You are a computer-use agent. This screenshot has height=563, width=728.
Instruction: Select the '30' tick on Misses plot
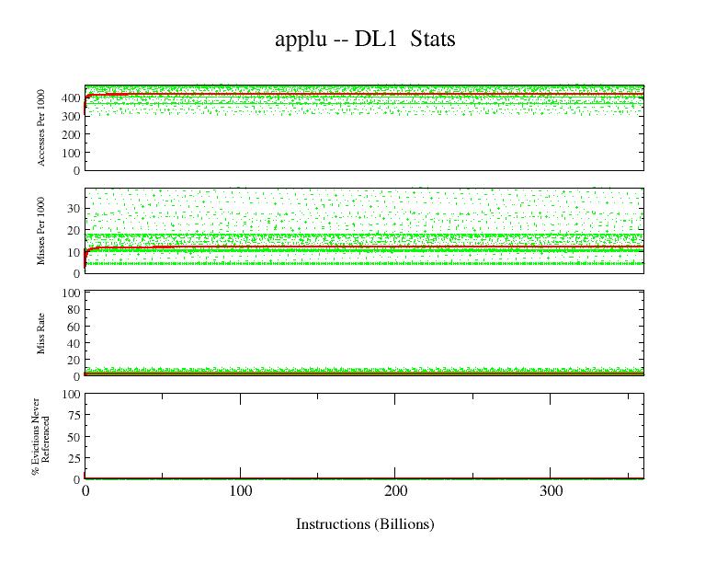coord(73,209)
